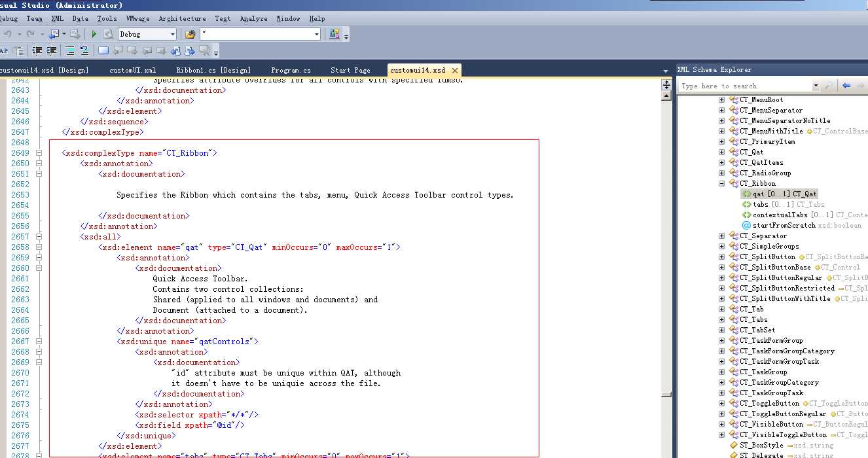Viewport: 868px width, 458px height.
Task: Open the Analyze menu
Action: click(x=253, y=19)
